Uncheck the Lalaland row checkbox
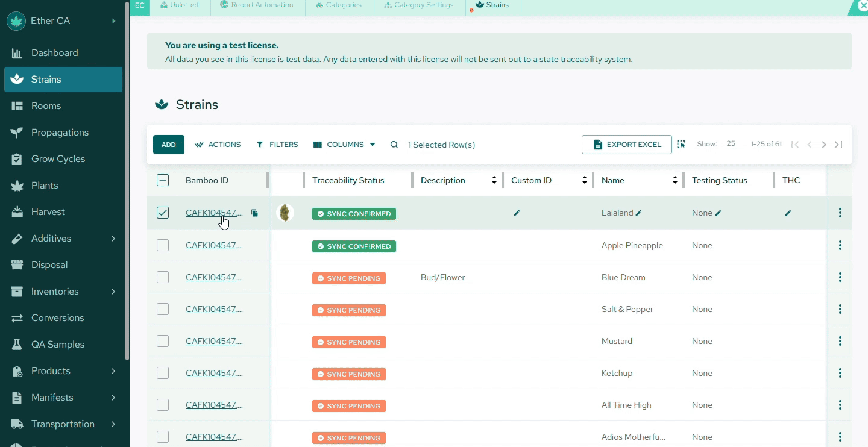This screenshot has height=447, width=868. pos(163,213)
